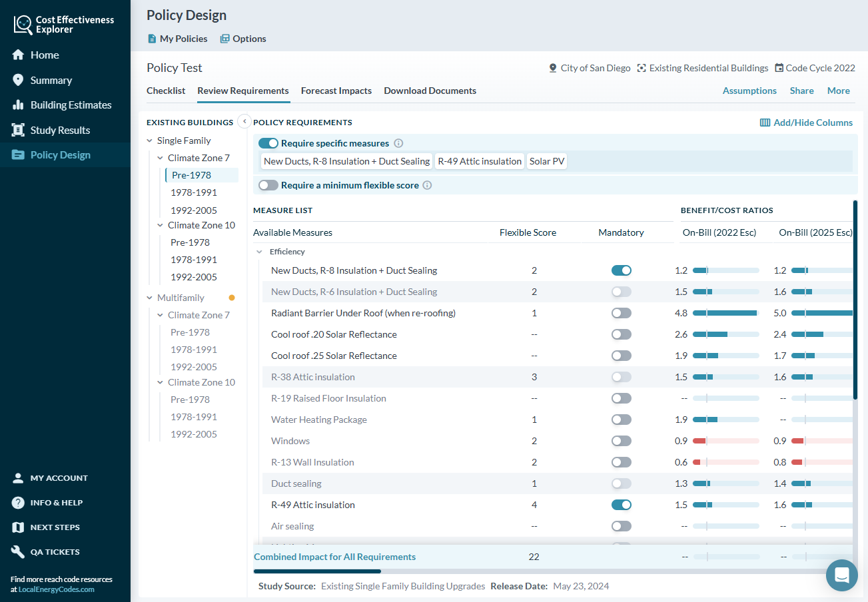
Task: Open the Forecast Impacts tab
Action: (336, 91)
